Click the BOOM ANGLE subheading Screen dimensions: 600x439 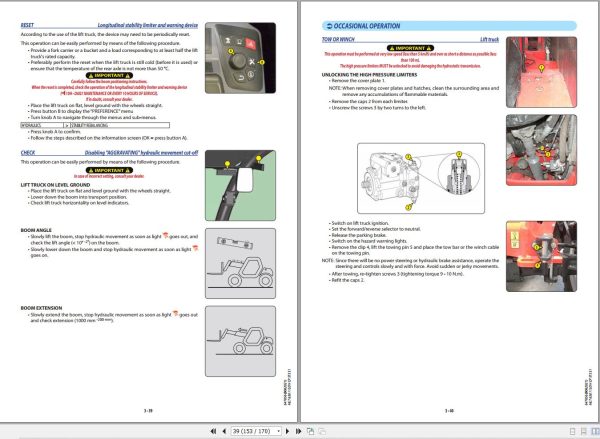(x=36, y=230)
